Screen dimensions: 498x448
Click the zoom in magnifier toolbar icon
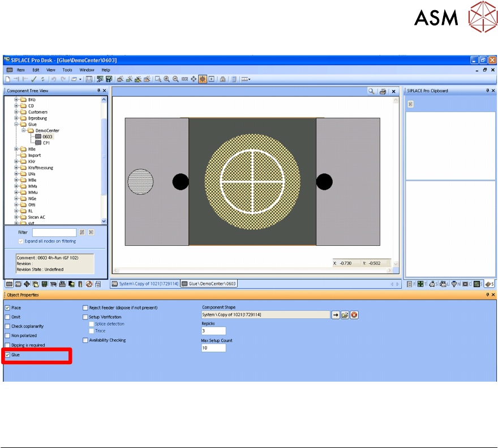tap(167, 79)
